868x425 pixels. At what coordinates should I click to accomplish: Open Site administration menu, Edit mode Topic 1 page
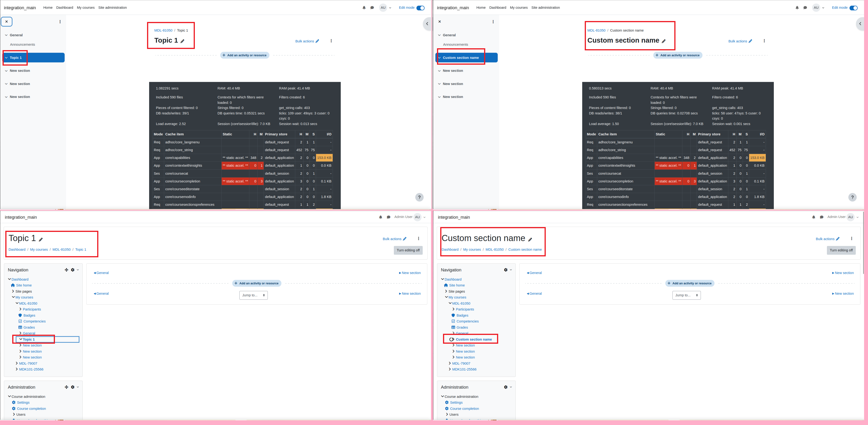pyautogui.click(x=113, y=8)
